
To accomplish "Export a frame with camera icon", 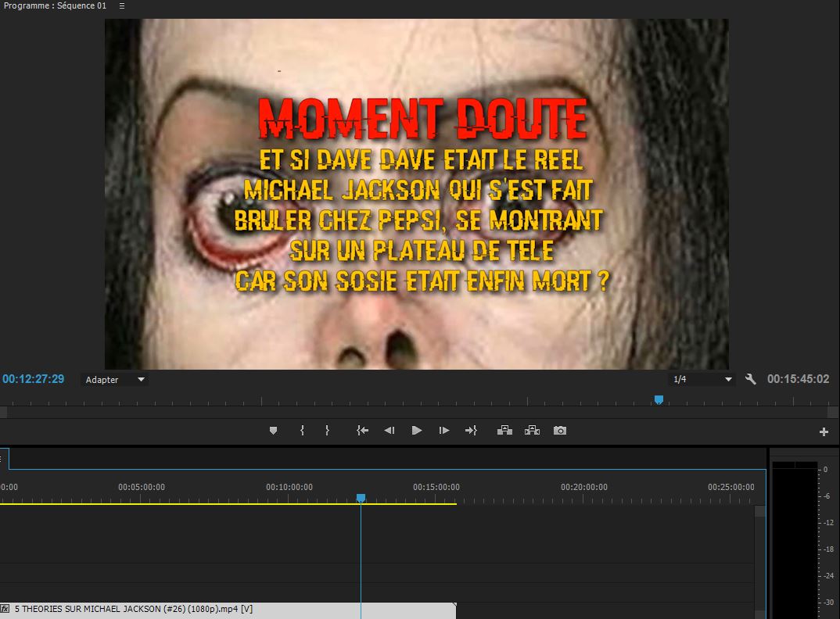I will pos(560,431).
